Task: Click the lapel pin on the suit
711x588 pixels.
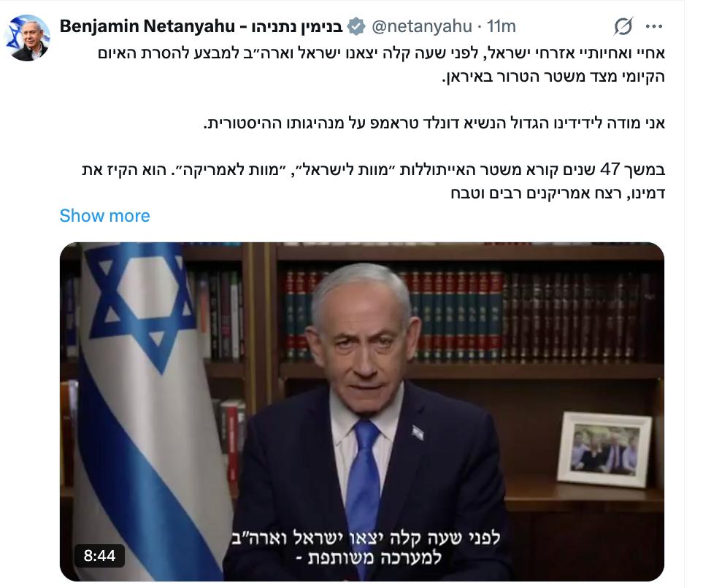Action: click(418, 432)
